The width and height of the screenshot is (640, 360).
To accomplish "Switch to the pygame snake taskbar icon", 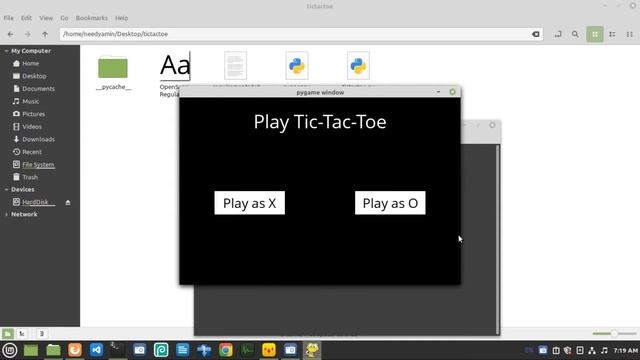I will tap(312, 350).
